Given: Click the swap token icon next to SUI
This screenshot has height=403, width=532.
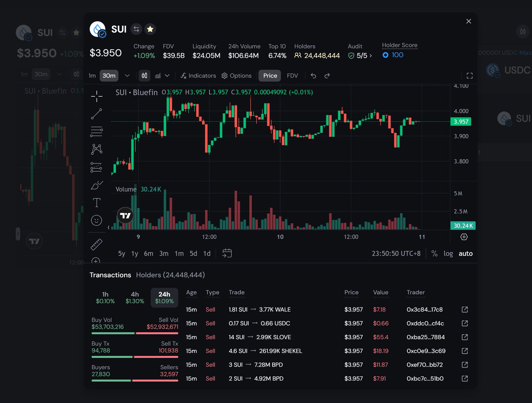Looking at the screenshot, I should [x=137, y=29].
